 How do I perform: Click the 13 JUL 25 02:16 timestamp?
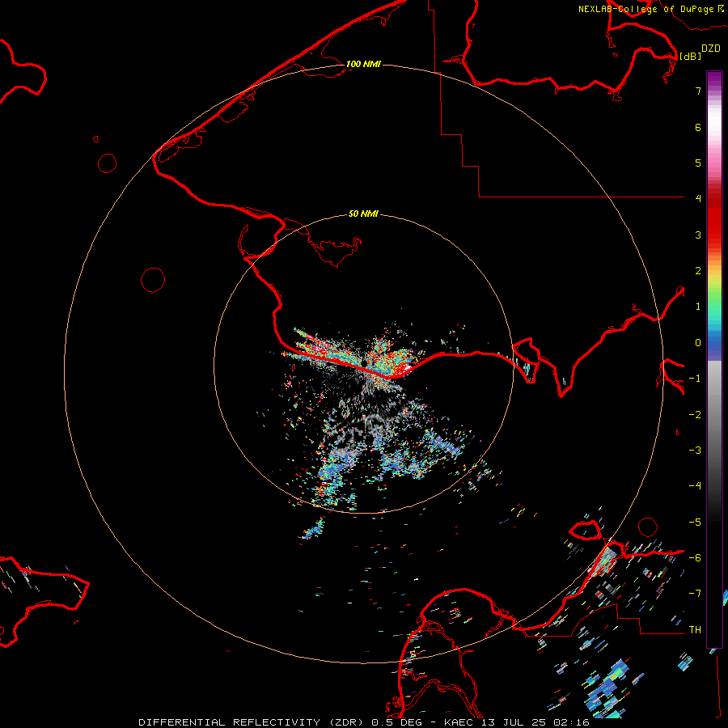pos(537,722)
